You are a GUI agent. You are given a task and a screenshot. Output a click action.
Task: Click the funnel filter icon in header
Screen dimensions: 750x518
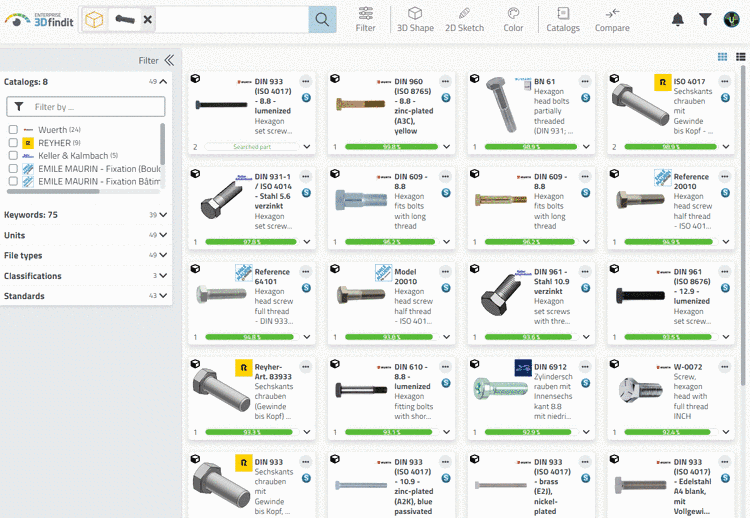coord(705,20)
